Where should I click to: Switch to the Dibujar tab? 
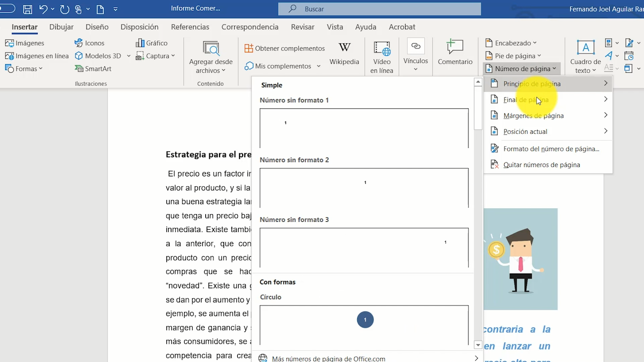point(61,27)
